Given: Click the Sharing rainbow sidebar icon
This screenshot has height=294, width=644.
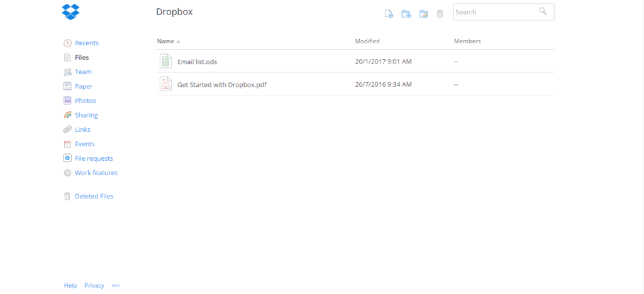Looking at the screenshot, I should pos(67,115).
